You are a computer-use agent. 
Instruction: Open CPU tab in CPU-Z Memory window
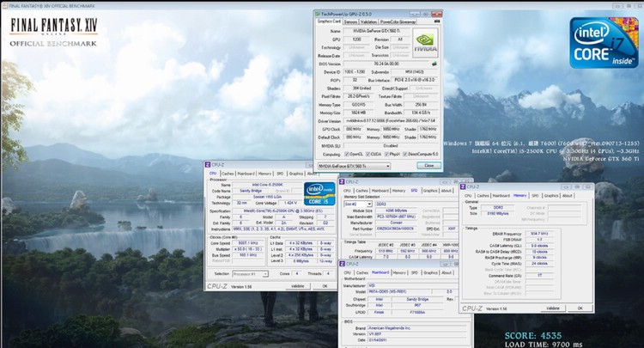coord(468,196)
